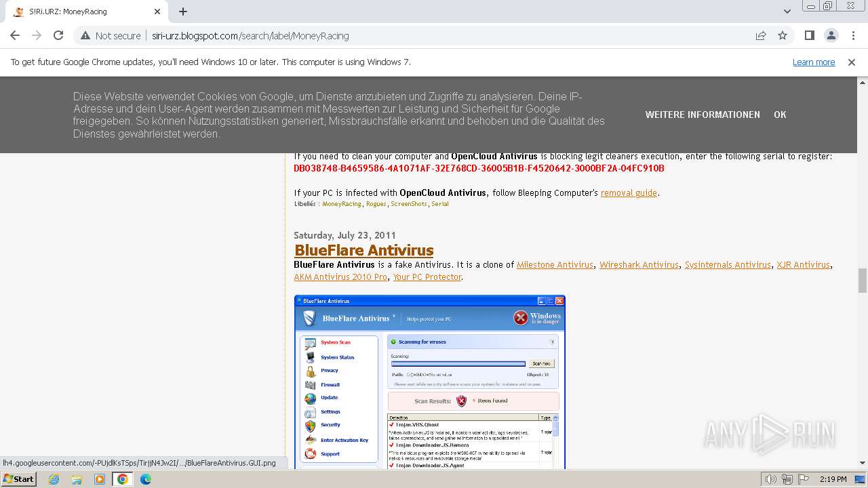Dismiss the Chrome update notice
This screenshot has height=488, width=868.
pyautogui.click(x=852, y=62)
